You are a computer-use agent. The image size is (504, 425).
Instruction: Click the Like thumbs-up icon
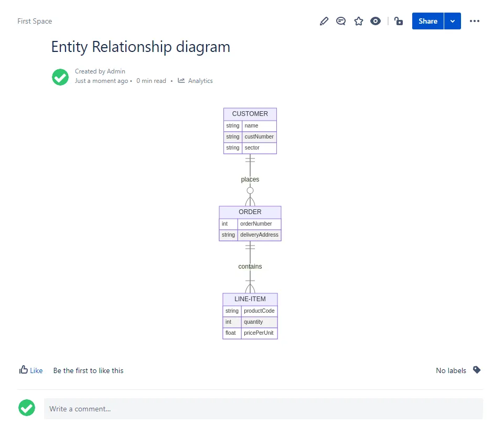click(24, 370)
